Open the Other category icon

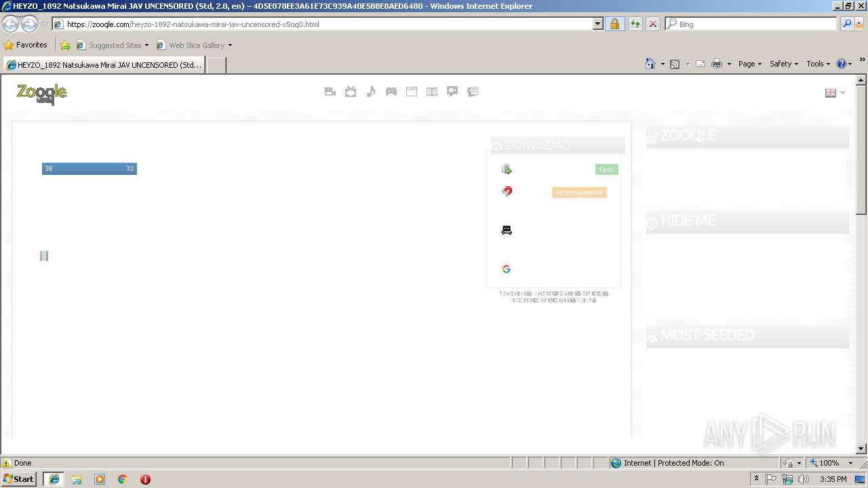tap(473, 91)
